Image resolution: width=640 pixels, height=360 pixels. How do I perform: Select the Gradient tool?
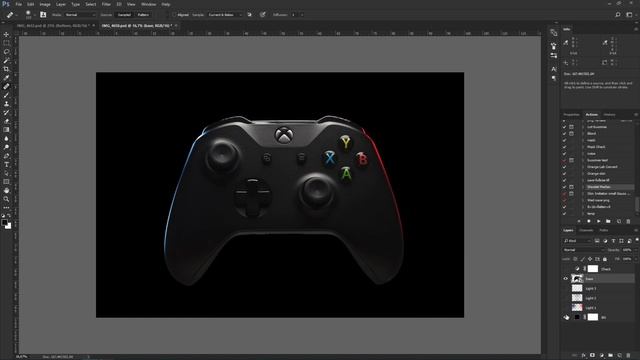tap(6, 130)
